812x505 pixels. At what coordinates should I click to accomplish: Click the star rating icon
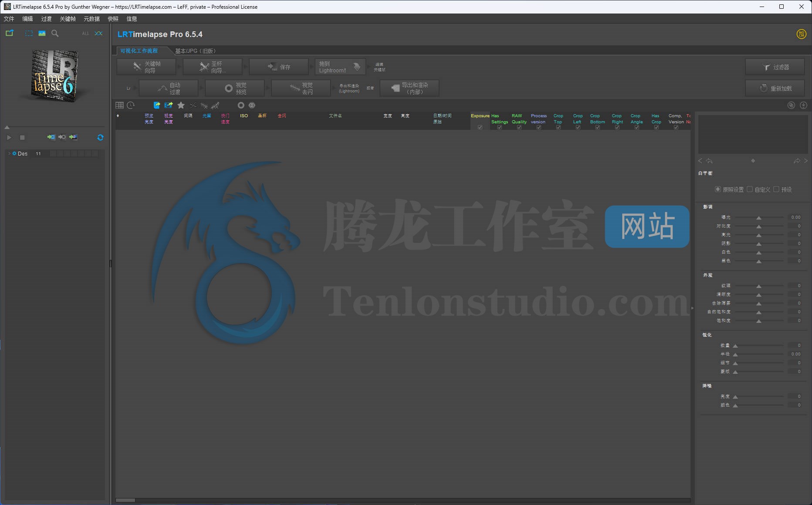[181, 105]
